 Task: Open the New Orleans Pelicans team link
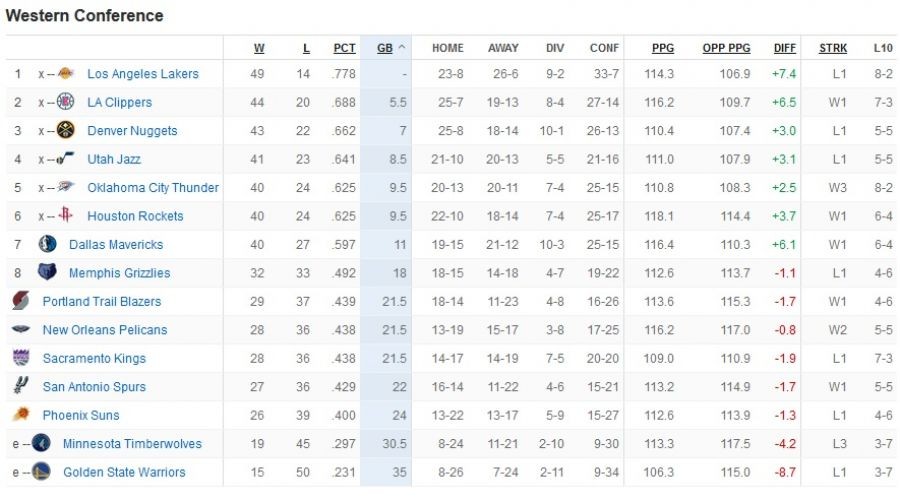point(105,330)
